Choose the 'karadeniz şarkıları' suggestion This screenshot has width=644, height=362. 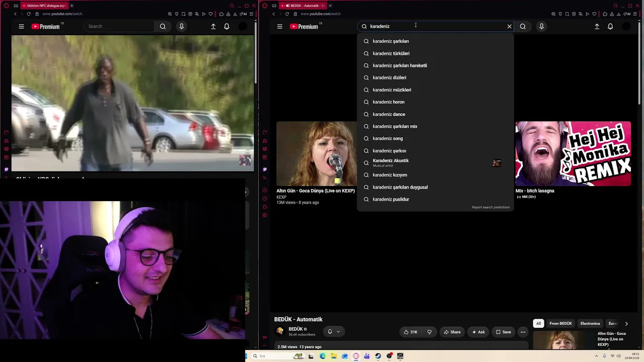click(x=436, y=41)
